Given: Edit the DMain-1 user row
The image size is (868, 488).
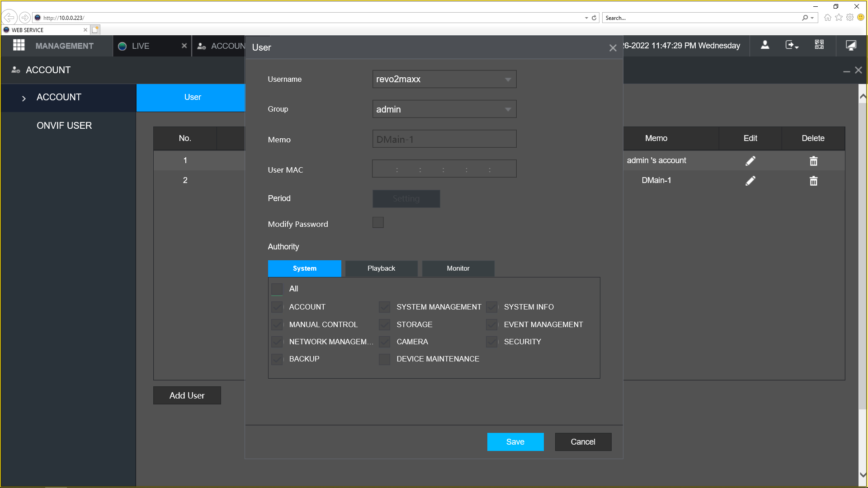Looking at the screenshot, I should [x=750, y=181].
